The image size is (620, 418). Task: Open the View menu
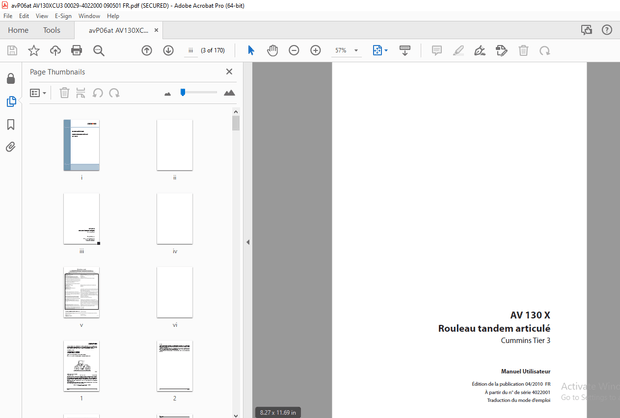(42, 16)
